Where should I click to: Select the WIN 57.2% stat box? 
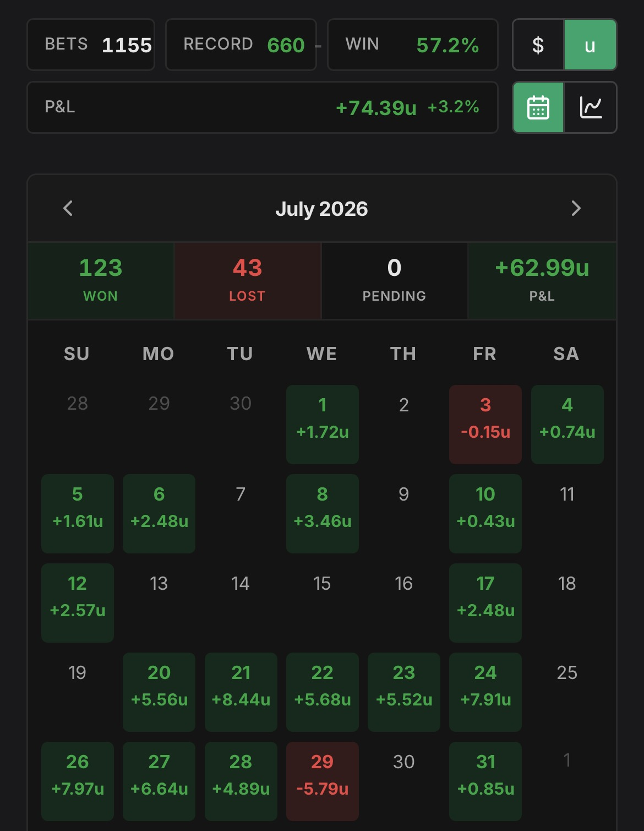point(413,45)
